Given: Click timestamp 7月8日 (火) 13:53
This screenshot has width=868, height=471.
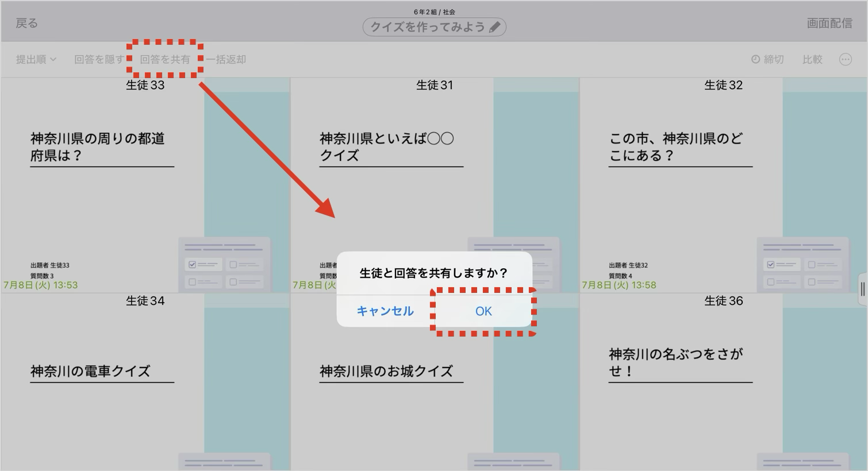Looking at the screenshot, I should click(x=41, y=285).
